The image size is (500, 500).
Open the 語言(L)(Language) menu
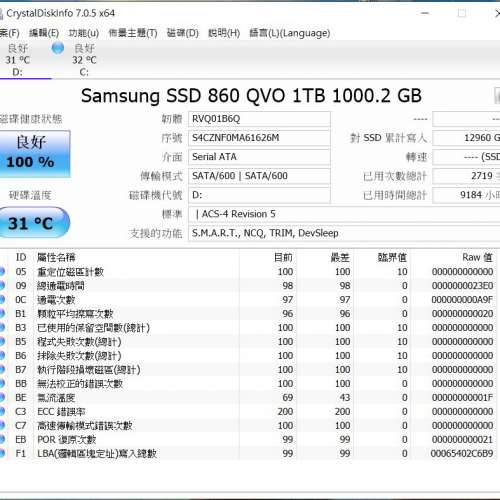click(x=290, y=33)
